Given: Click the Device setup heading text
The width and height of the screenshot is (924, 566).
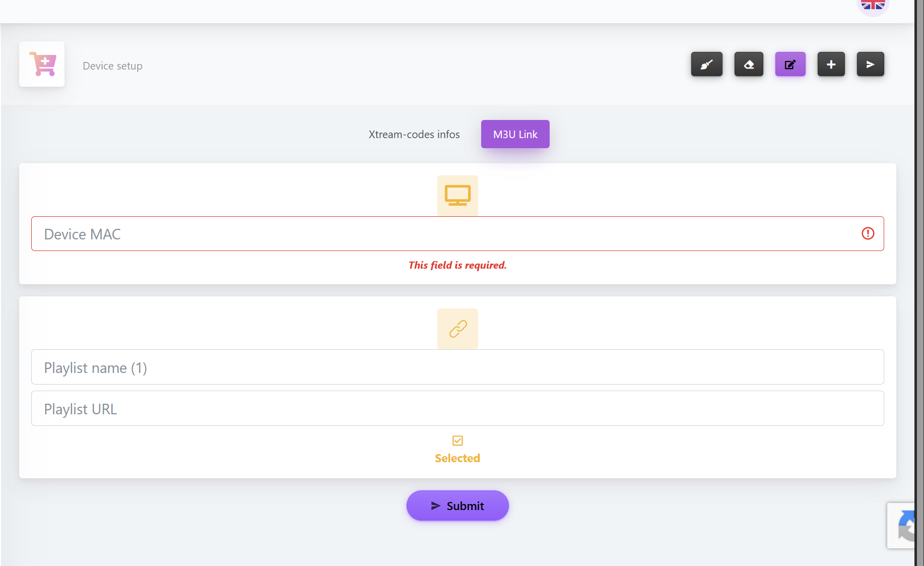Looking at the screenshot, I should pyautogui.click(x=112, y=66).
